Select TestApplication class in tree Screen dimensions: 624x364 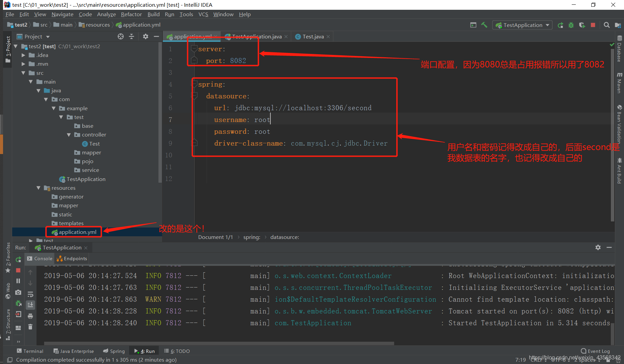coord(86,179)
